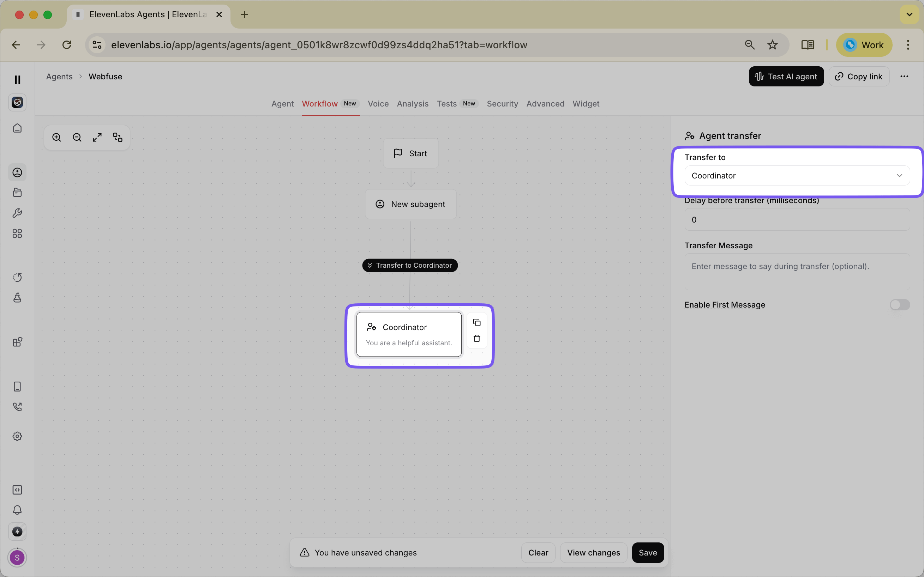This screenshot has height=577, width=924.
Task: Open the phone calls section in the sidebar
Action: click(x=17, y=406)
